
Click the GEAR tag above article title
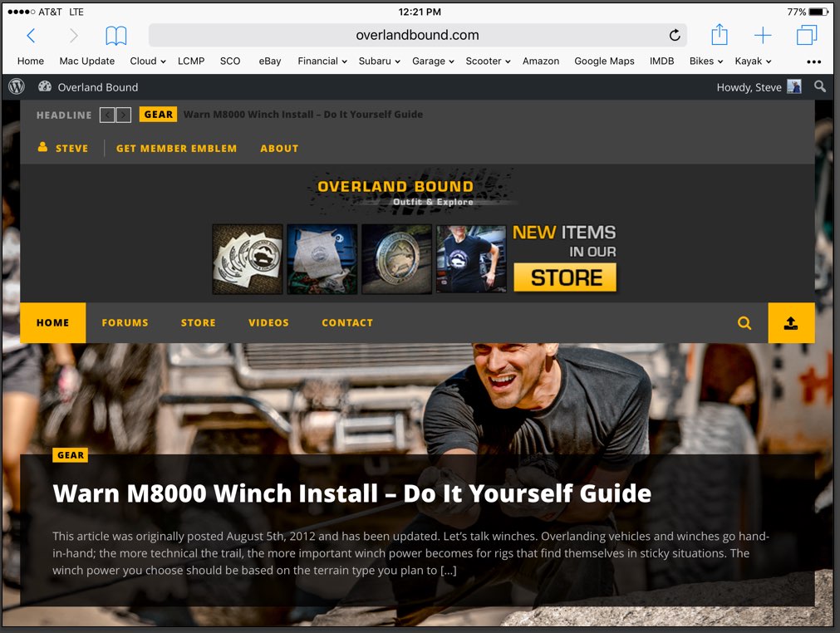pyautogui.click(x=70, y=455)
